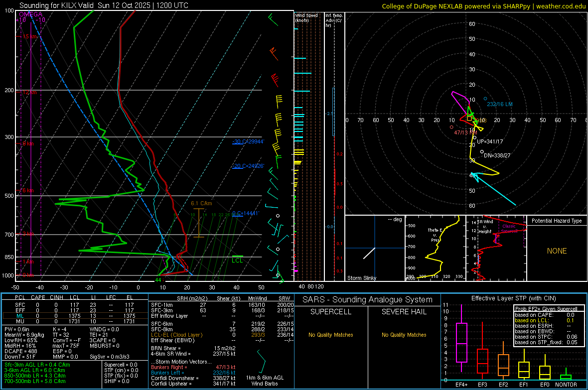Click the 'SigSvr = 0 m3/s3' value
Viewport: 588px width, 390px height.
(x=110, y=357)
